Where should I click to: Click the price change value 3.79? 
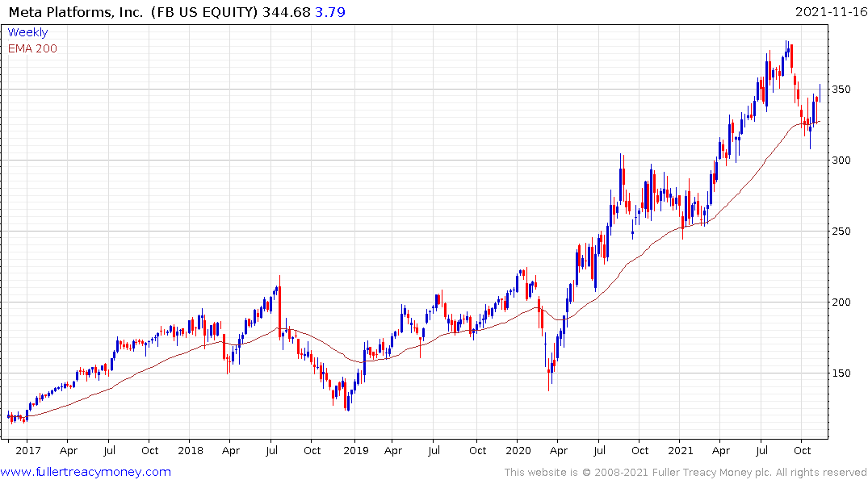(x=330, y=12)
